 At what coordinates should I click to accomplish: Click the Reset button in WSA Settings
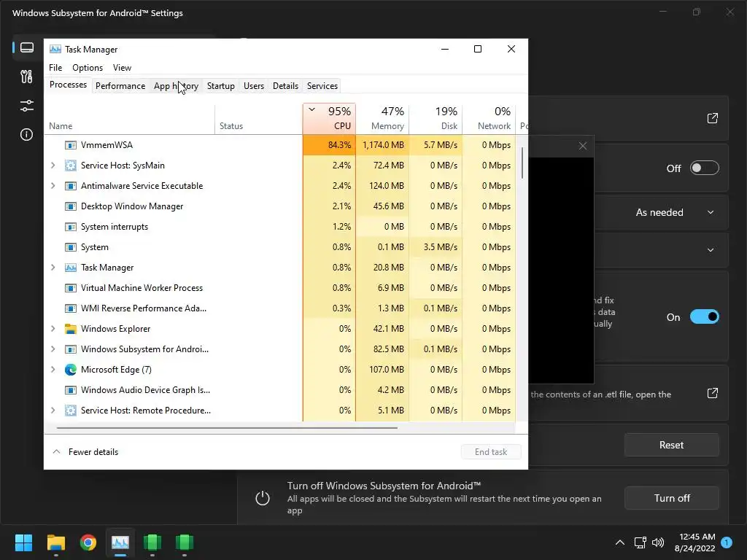[671, 445]
